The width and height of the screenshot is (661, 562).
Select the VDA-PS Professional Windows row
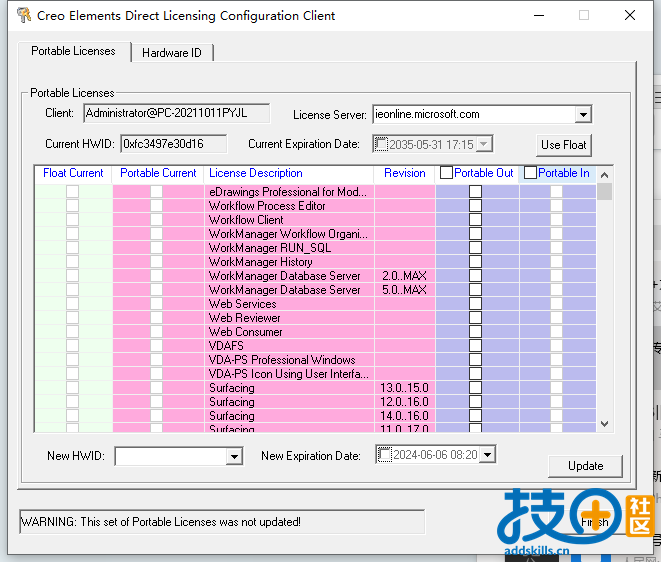315,360
